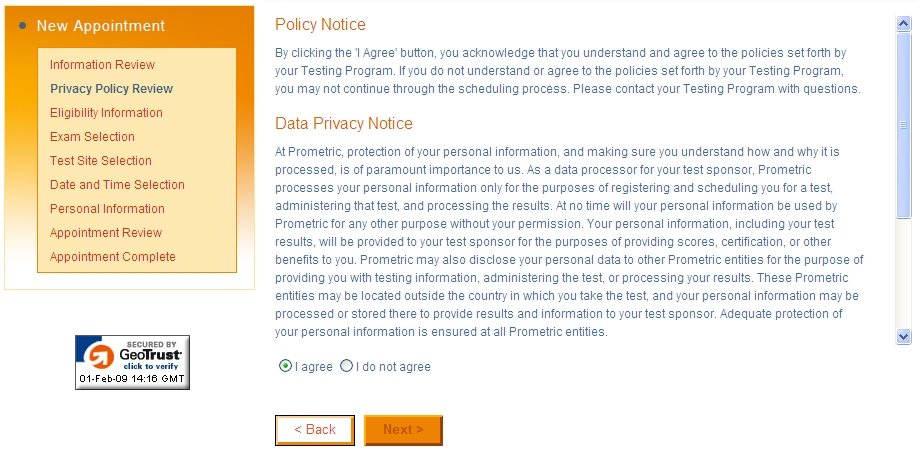Open the Eligibility Information step
Viewport: 920px width, 455px height.
click(106, 113)
